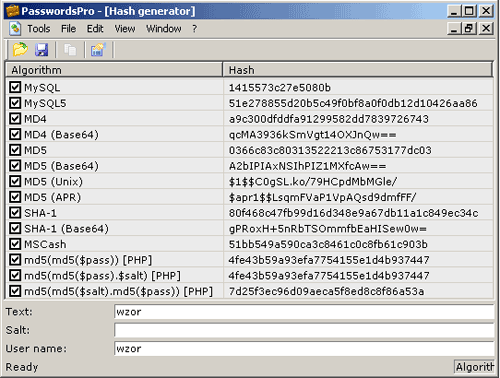Image resolution: width=500 pixels, height=378 pixels.
Task: Select the MSCash hash starting 51bb549a
Action: pos(328,244)
